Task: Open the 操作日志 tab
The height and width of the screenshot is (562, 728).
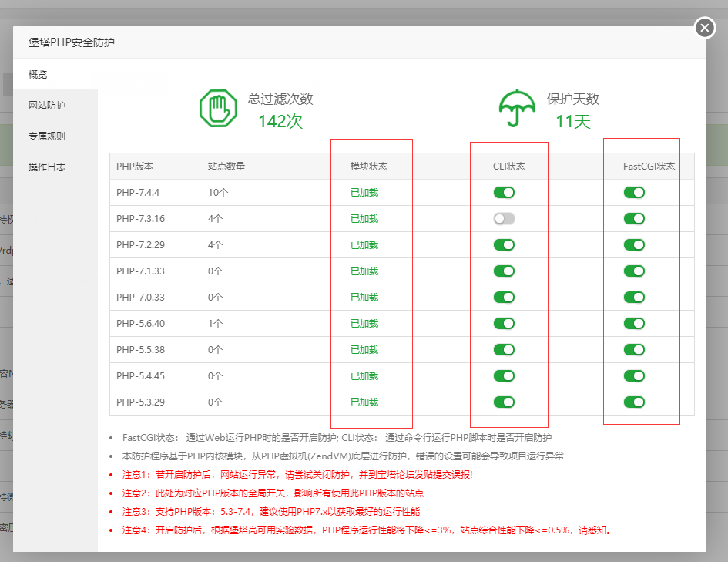Action: 47,167
